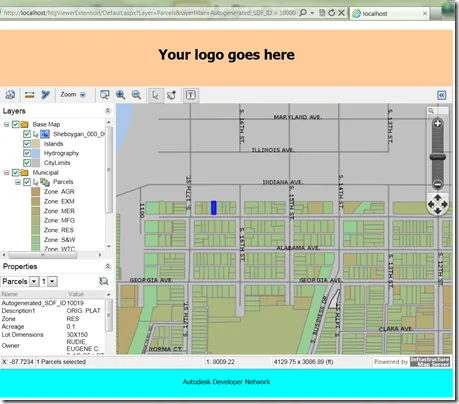The height and width of the screenshot is (404, 459).
Task: Choose the Select pointer tool
Action: (x=155, y=95)
